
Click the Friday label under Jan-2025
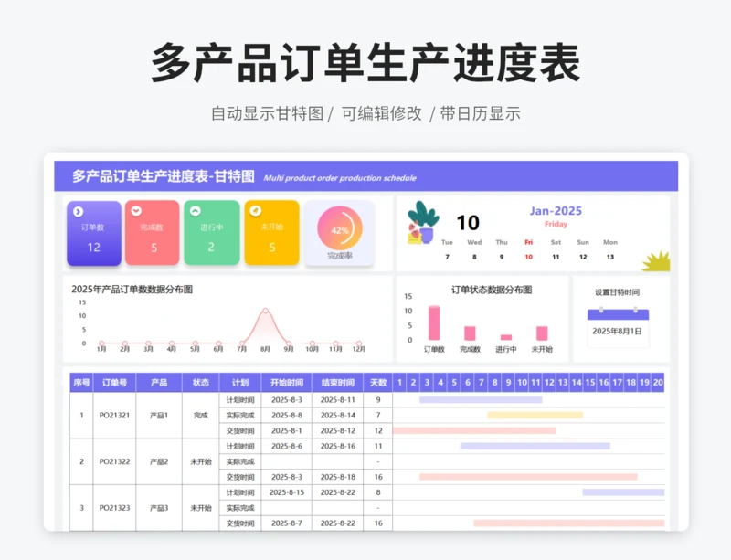pos(556,225)
